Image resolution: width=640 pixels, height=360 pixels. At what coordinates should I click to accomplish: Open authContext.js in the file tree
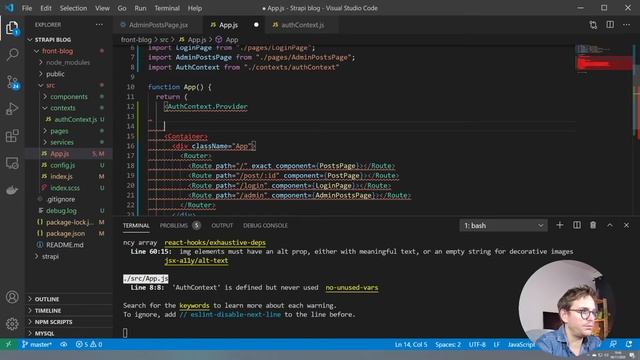76,120
